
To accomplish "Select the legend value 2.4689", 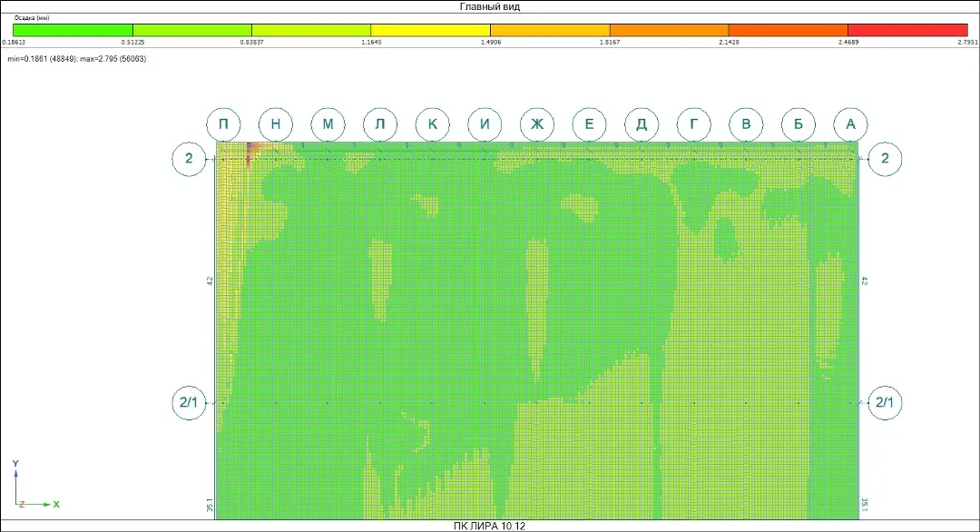I will point(848,42).
